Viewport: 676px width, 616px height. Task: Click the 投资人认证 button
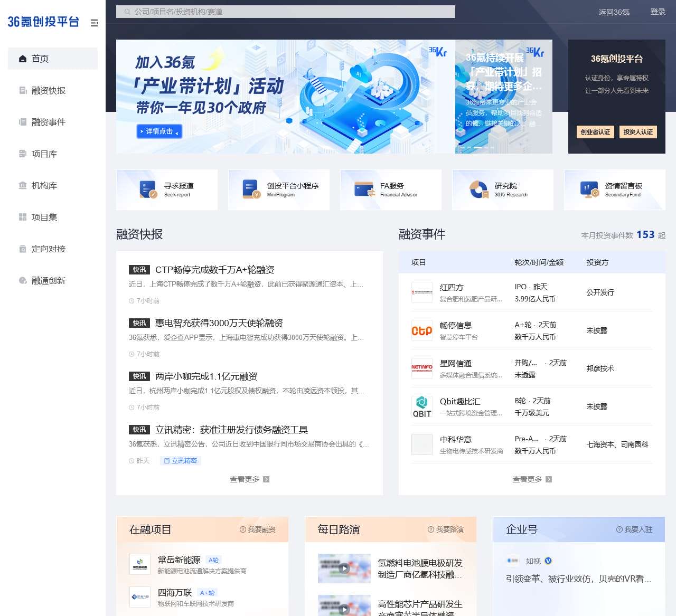tap(638, 132)
